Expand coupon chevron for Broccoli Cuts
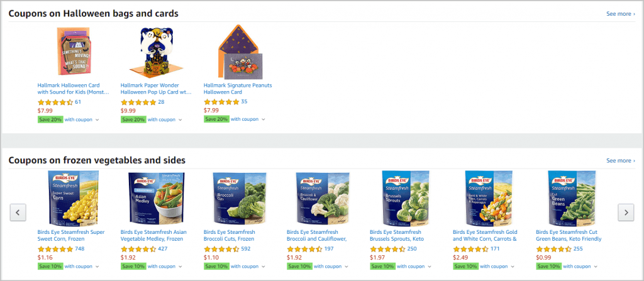The image size is (644, 281). click(x=264, y=267)
